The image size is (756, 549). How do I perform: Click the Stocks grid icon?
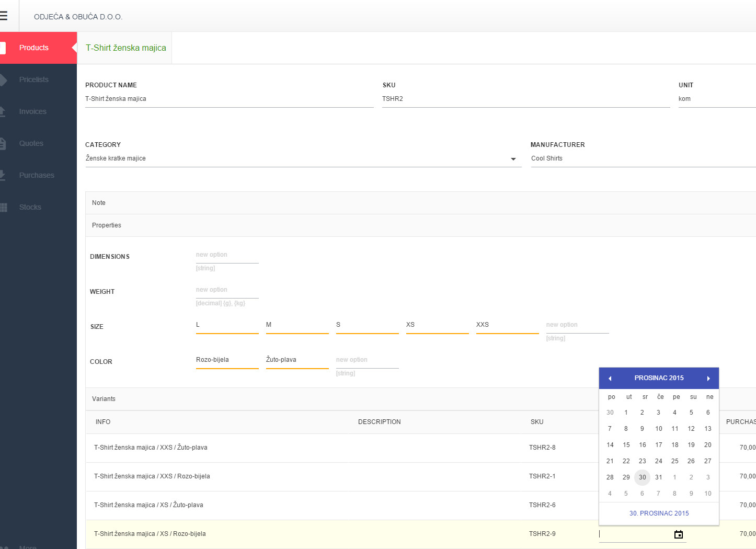pyautogui.click(x=3, y=207)
